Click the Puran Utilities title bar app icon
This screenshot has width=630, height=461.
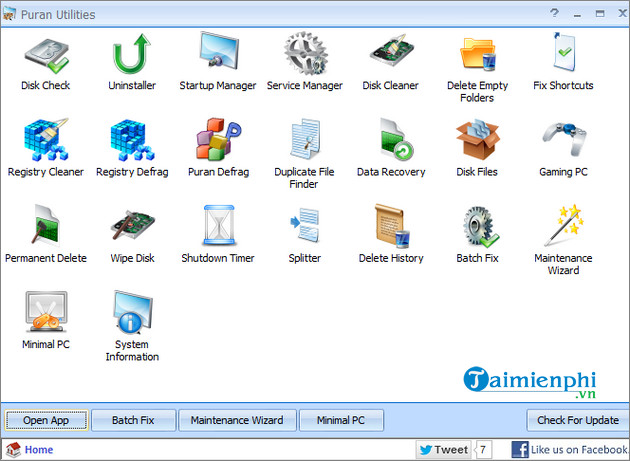pos(9,14)
